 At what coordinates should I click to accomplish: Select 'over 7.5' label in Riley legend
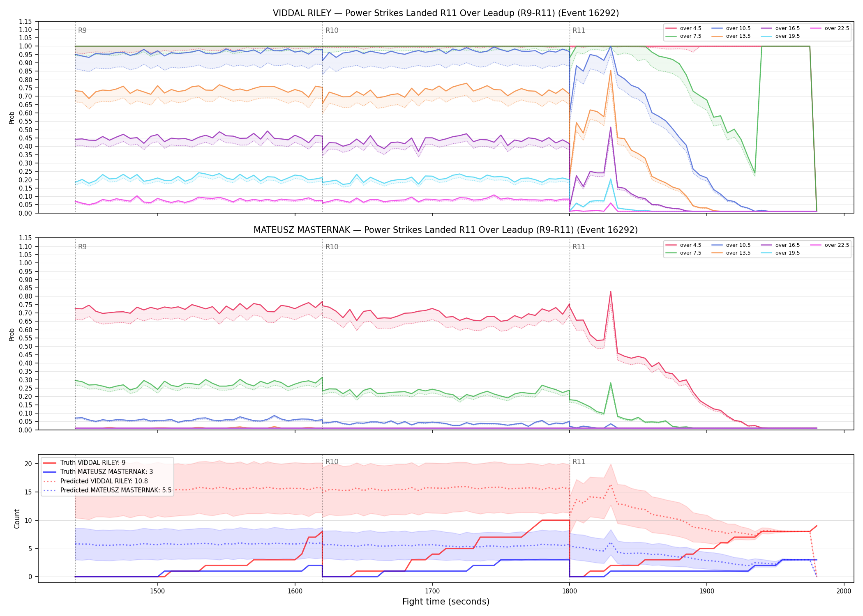click(x=691, y=36)
